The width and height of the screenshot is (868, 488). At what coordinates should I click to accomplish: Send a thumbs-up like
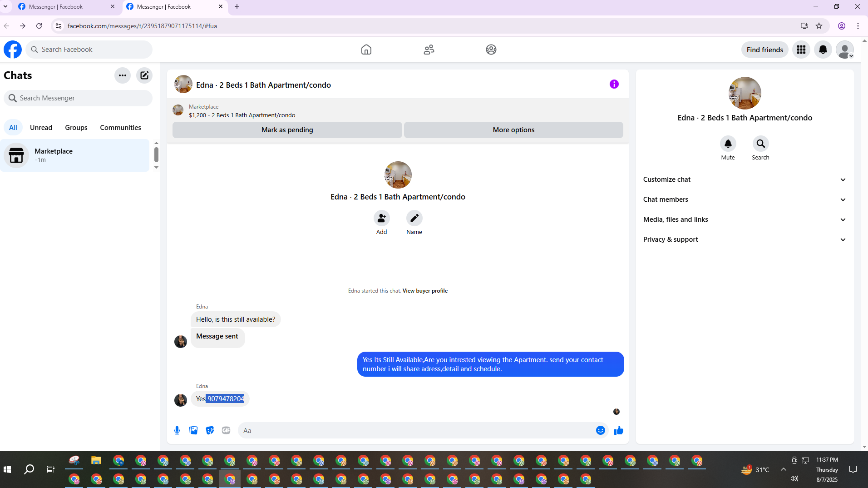(619, 430)
